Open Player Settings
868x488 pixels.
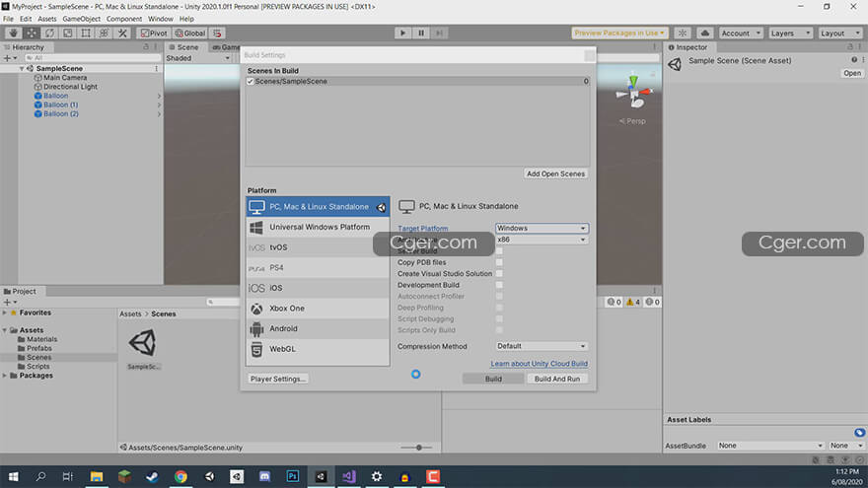278,379
